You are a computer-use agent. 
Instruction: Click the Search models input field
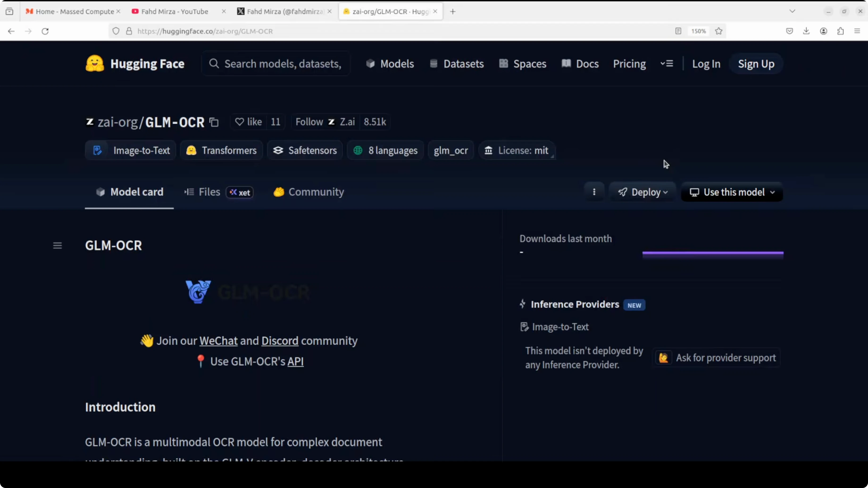coord(282,64)
